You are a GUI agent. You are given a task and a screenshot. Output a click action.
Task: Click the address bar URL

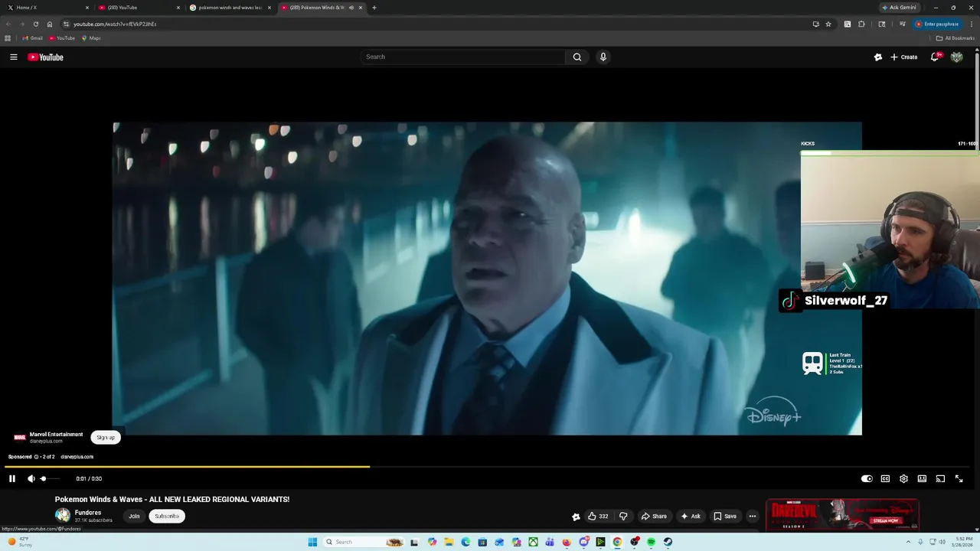(x=115, y=24)
